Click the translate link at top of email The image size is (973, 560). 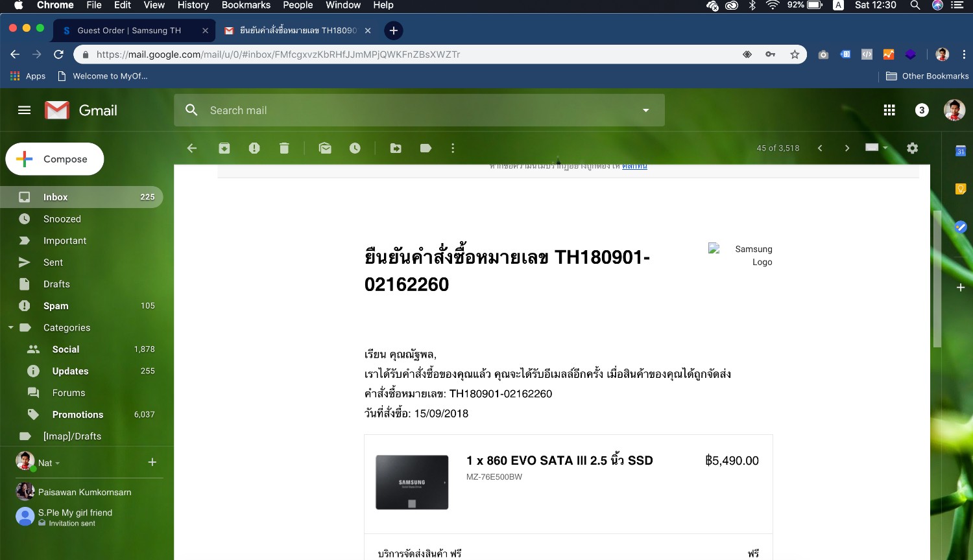click(x=634, y=167)
